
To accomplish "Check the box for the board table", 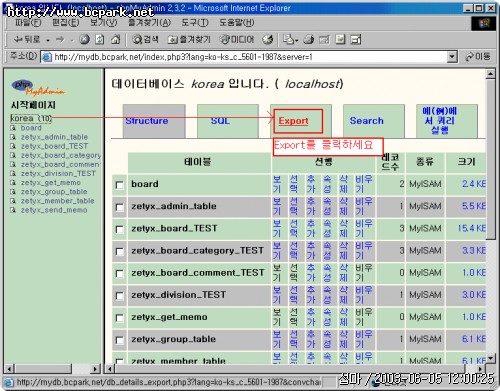I will pyautogui.click(x=119, y=185).
